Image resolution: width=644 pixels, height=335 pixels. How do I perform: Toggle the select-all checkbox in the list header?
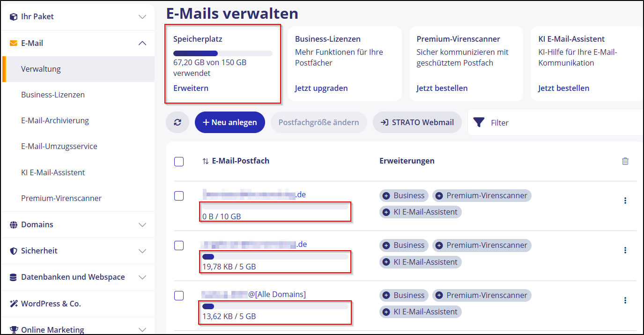[x=178, y=161]
